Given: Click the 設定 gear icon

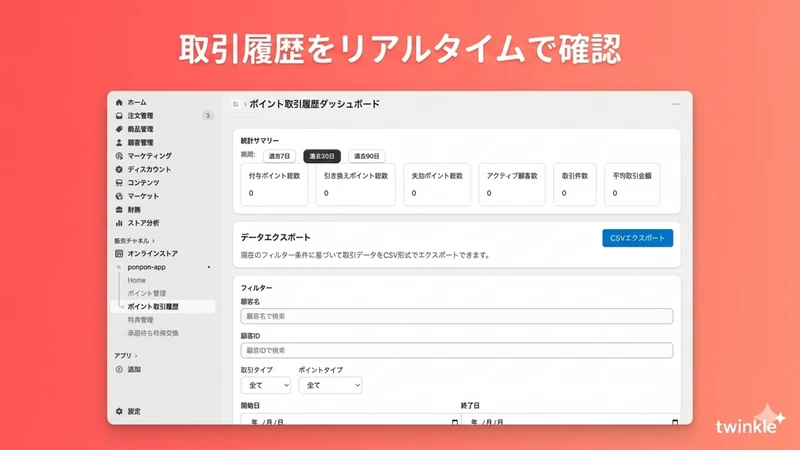Looking at the screenshot, I should click(x=119, y=411).
